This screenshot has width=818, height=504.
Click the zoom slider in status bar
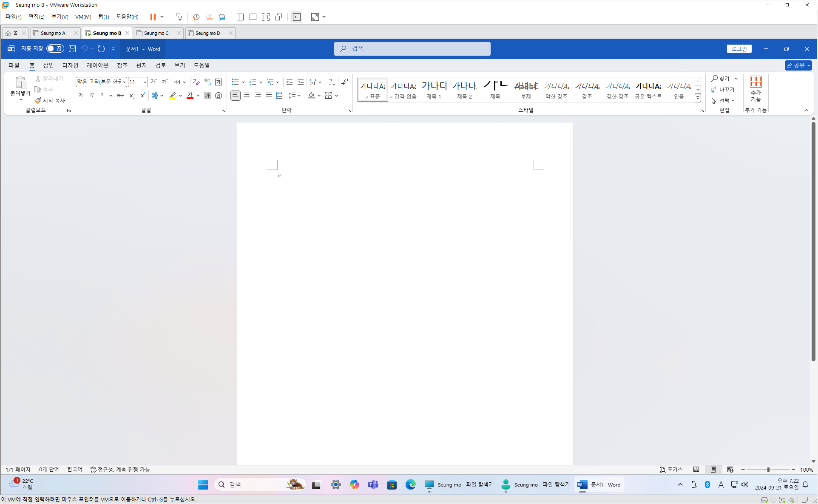click(768, 470)
